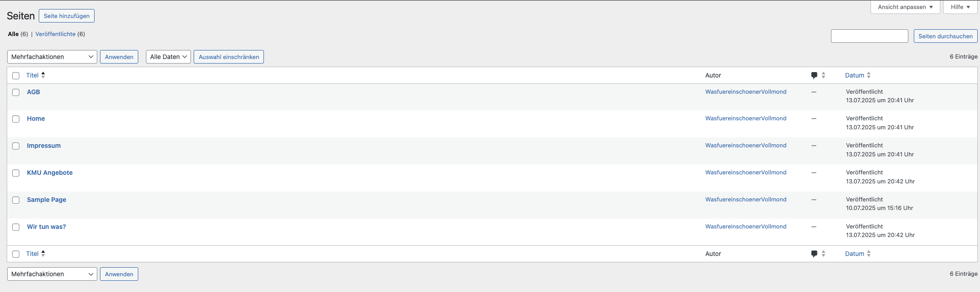Expand the Ansicht anpassen panel
This screenshot has height=292, width=980.
pyautogui.click(x=905, y=7)
